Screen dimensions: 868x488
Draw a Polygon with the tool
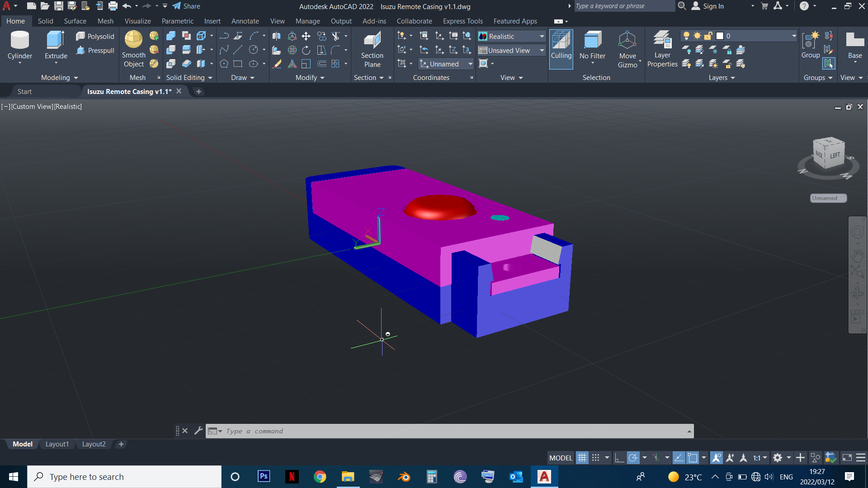pos(224,64)
